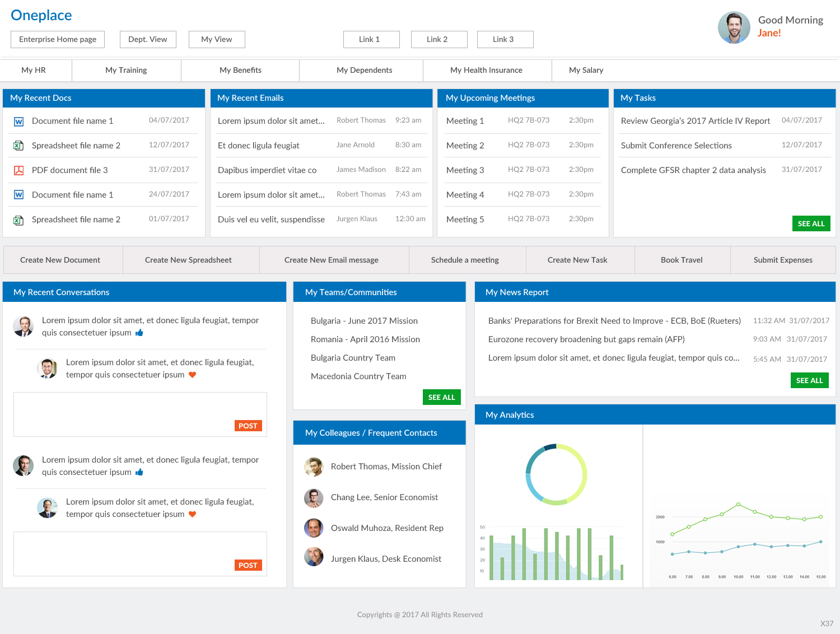
Task: Switch to My Health Insurance tab
Action: pyautogui.click(x=487, y=70)
